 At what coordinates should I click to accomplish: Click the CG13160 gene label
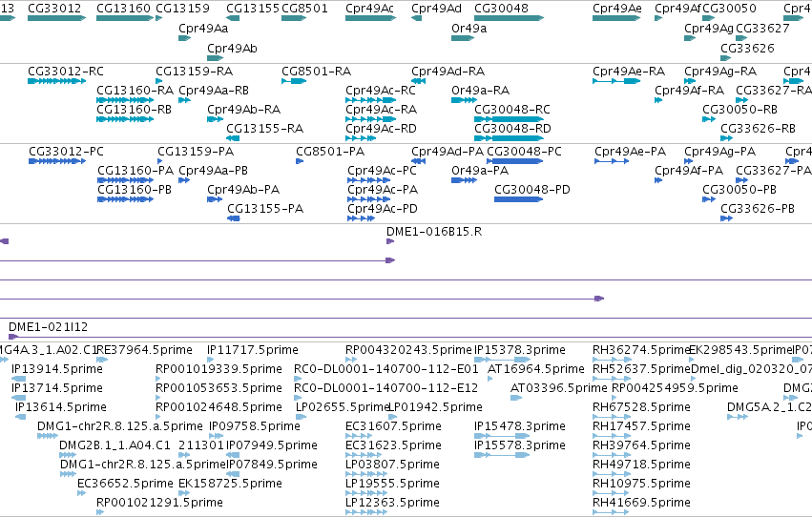(123, 9)
